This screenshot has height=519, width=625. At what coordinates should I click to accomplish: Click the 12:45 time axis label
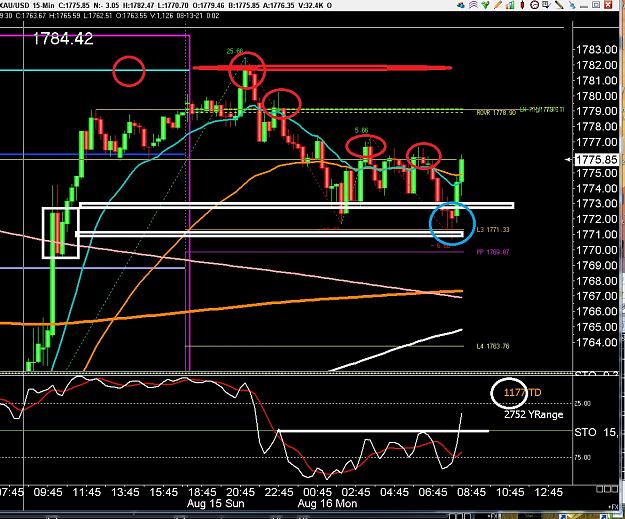pos(548,492)
